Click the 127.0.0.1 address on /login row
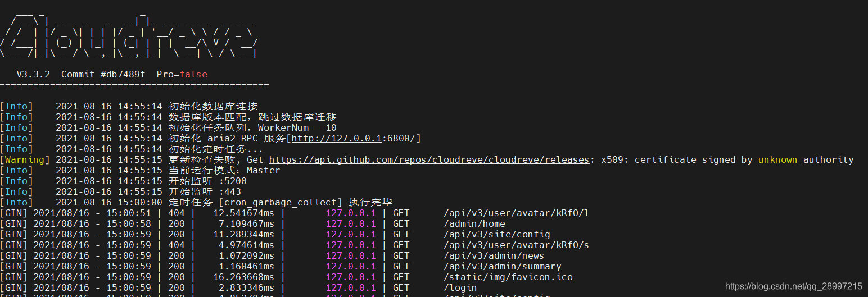Image resolution: width=868 pixels, height=297 pixels. tap(351, 288)
